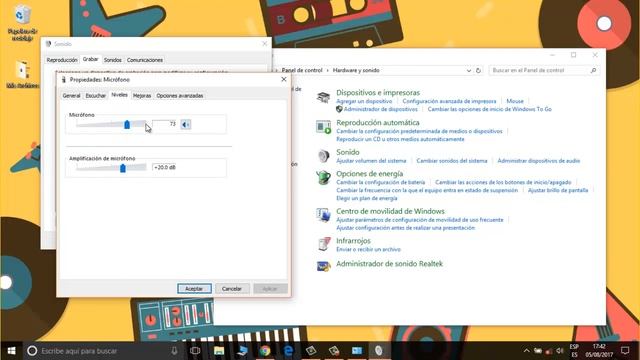Click Agregar un dispositivo link
640x360 pixels.
[364, 101]
